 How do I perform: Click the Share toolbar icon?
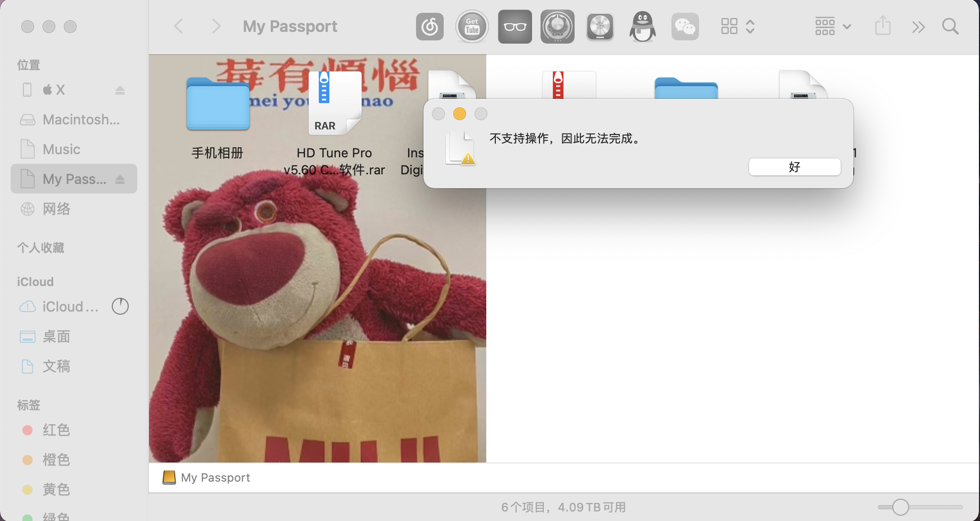883,27
